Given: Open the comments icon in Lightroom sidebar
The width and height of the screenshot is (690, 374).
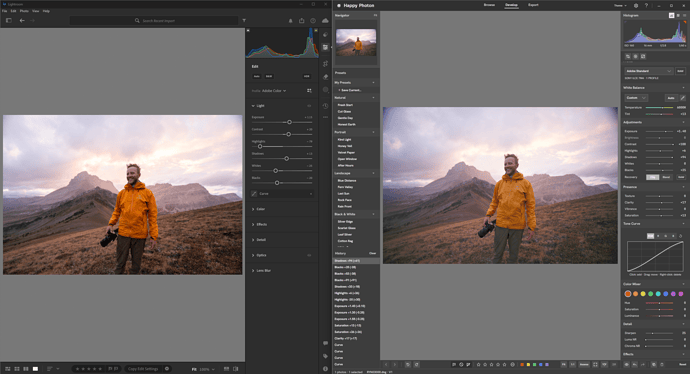Looking at the screenshot, I should (325, 343).
